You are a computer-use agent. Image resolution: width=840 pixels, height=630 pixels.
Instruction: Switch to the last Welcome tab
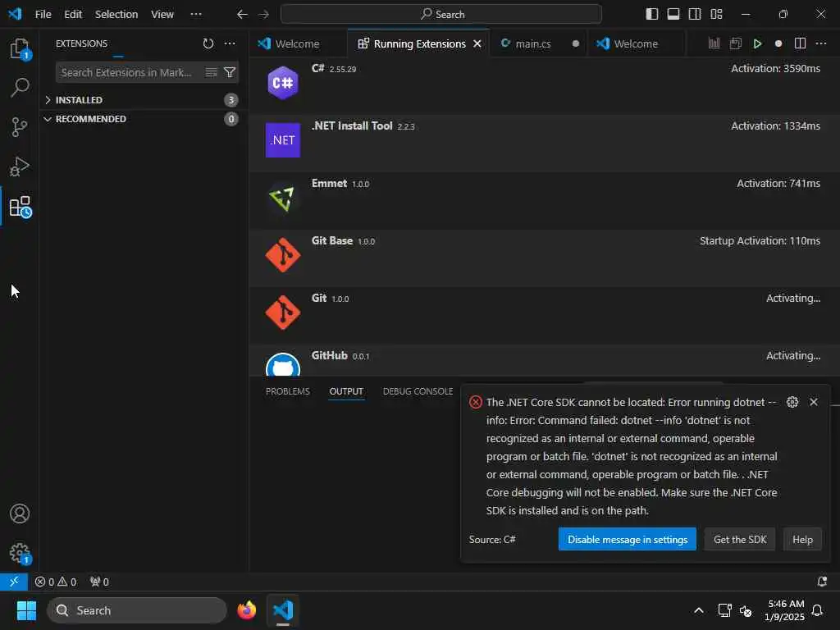(x=636, y=44)
